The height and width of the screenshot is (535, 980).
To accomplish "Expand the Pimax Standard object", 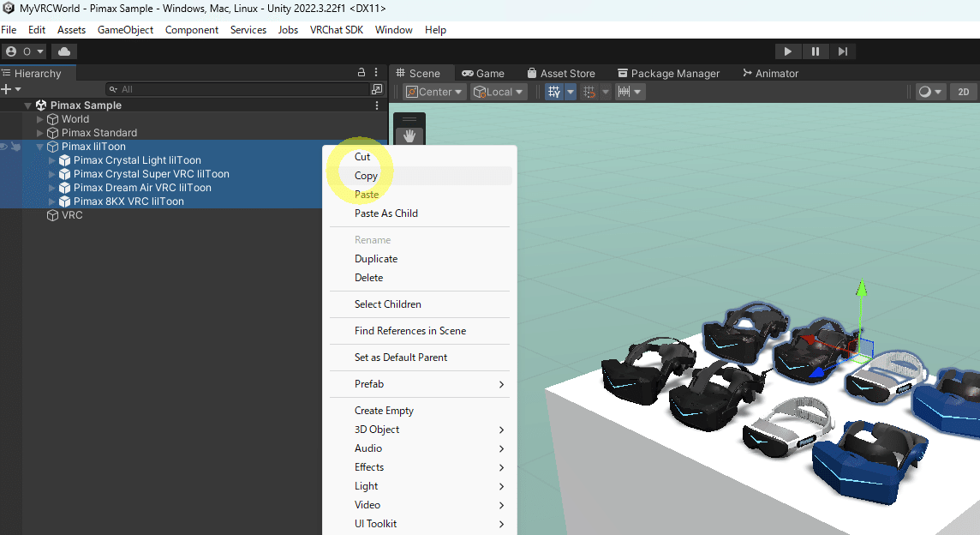I will pos(40,133).
